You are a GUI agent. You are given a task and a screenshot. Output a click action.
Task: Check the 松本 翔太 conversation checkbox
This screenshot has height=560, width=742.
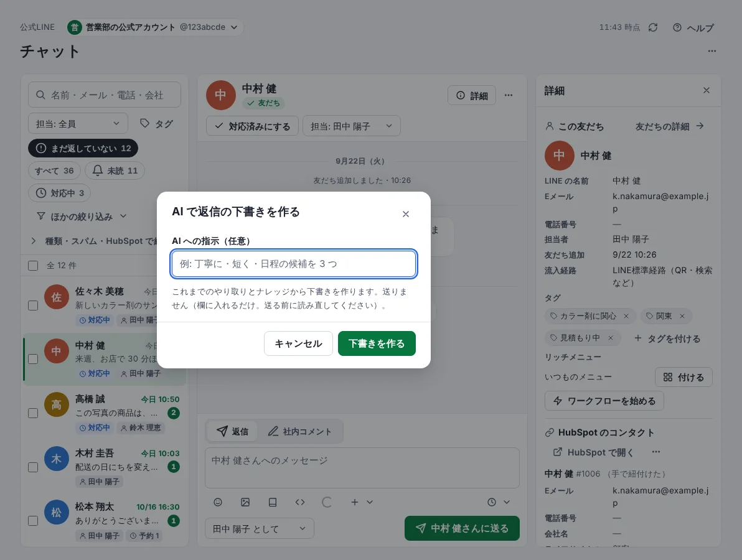[x=33, y=521]
